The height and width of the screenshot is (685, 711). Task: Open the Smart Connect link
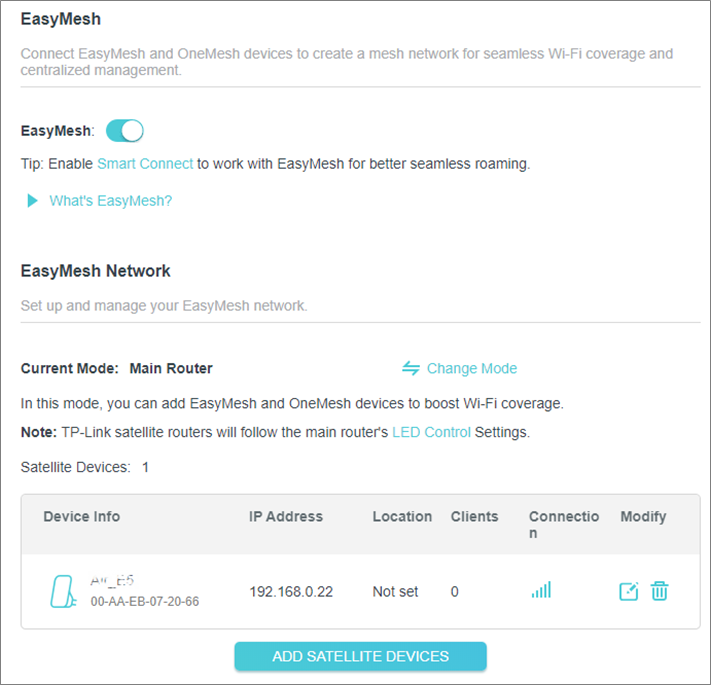point(145,164)
